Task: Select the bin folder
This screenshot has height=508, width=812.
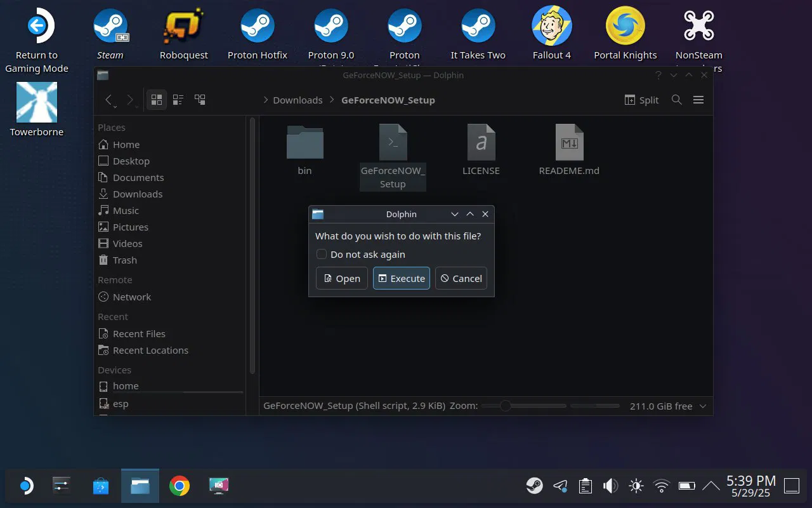Action: 304,150
